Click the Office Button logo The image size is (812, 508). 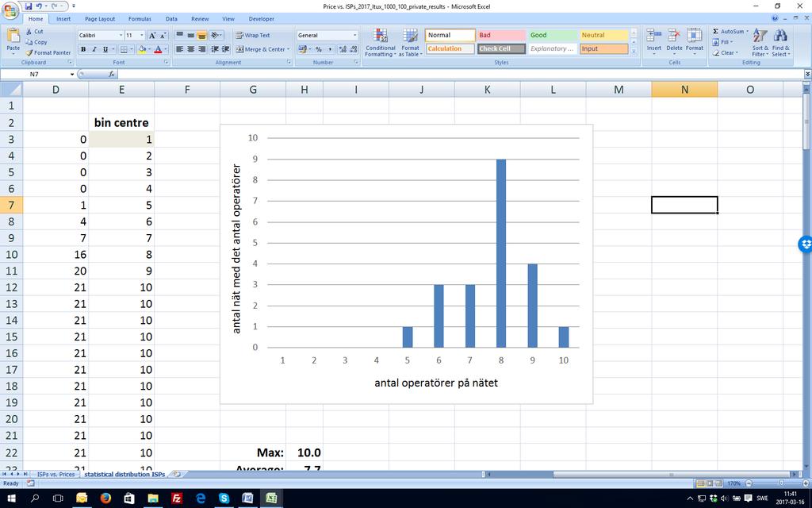pyautogui.click(x=10, y=10)
